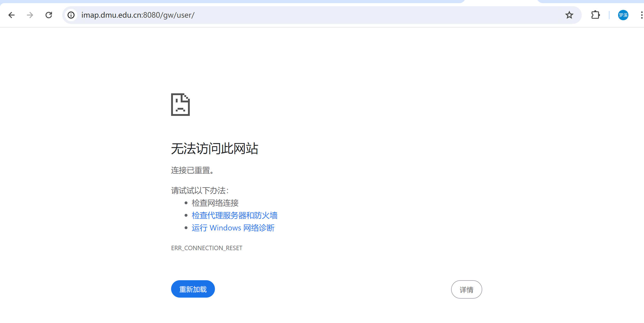644x323 pixels.
Task: Click the forward navigation arrow
Action: click(x=30, y=15)
